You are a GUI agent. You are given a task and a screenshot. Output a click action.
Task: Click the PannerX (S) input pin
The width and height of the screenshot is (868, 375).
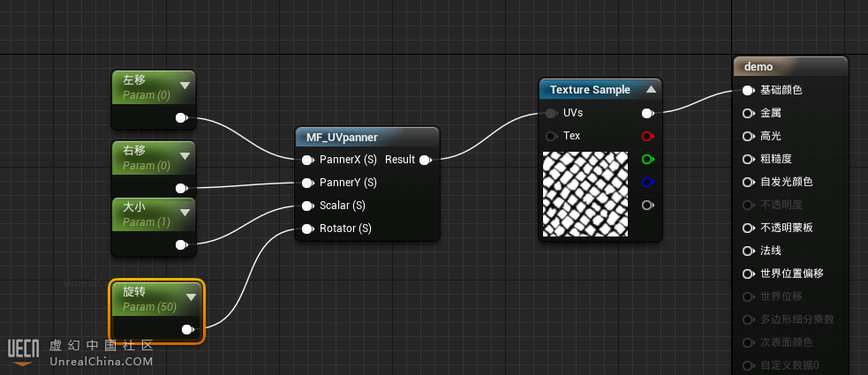(x=306, y=160)
